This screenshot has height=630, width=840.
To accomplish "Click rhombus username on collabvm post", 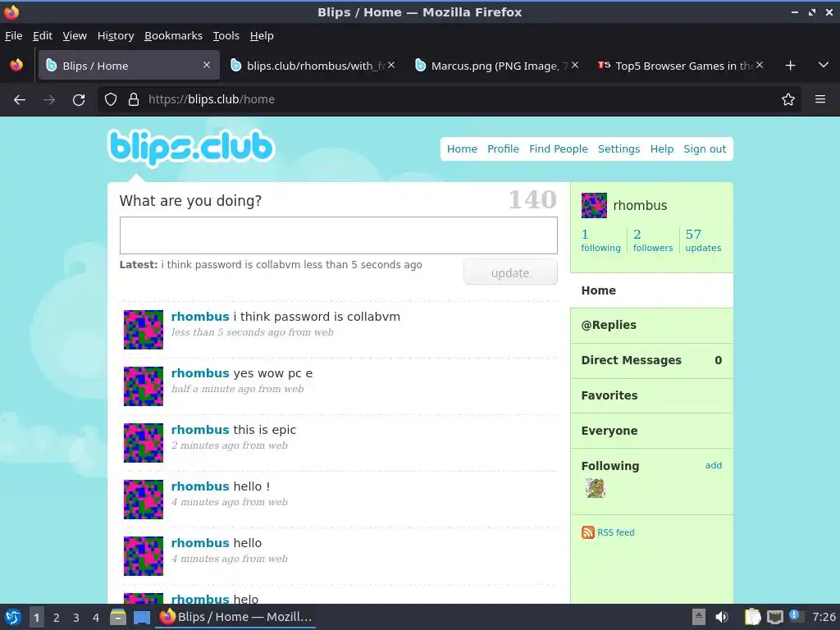I will 200,317.
